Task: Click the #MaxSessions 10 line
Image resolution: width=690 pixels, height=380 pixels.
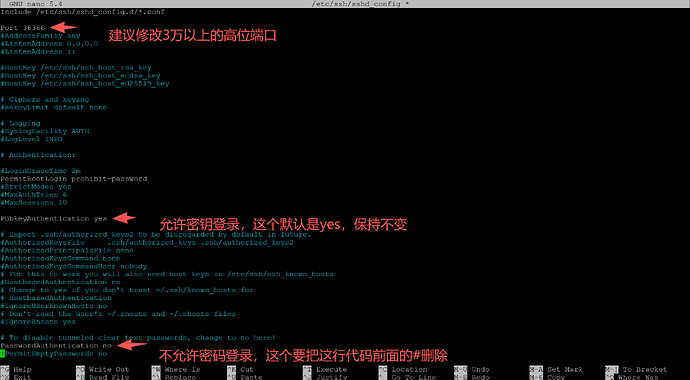Action: click(34, 202)
